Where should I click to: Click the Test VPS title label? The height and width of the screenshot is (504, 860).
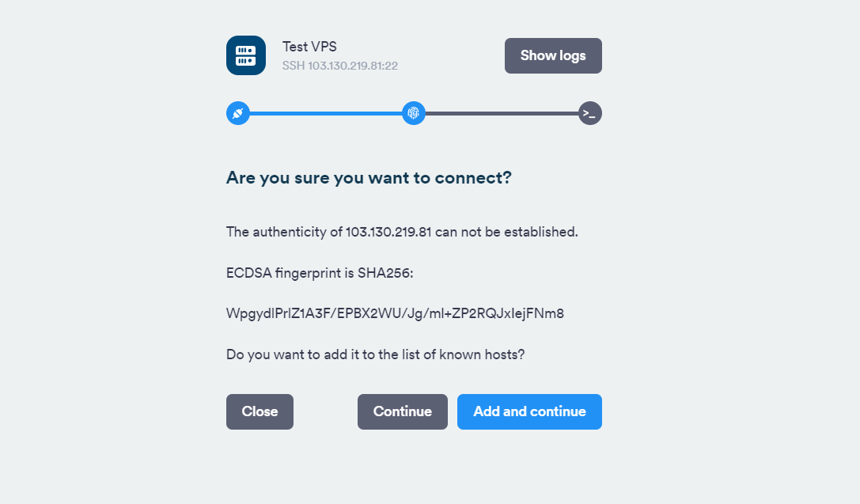[309, 46]
